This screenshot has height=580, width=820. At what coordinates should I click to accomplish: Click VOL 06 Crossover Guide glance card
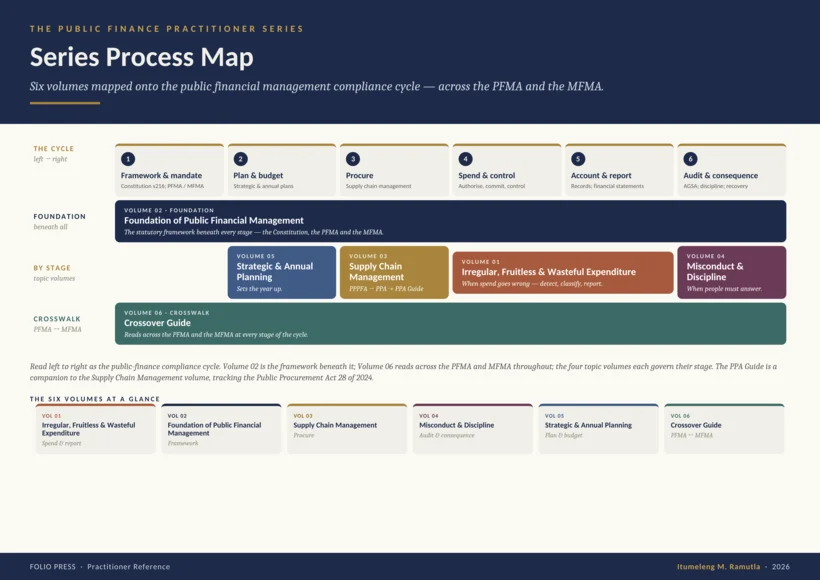724,429
